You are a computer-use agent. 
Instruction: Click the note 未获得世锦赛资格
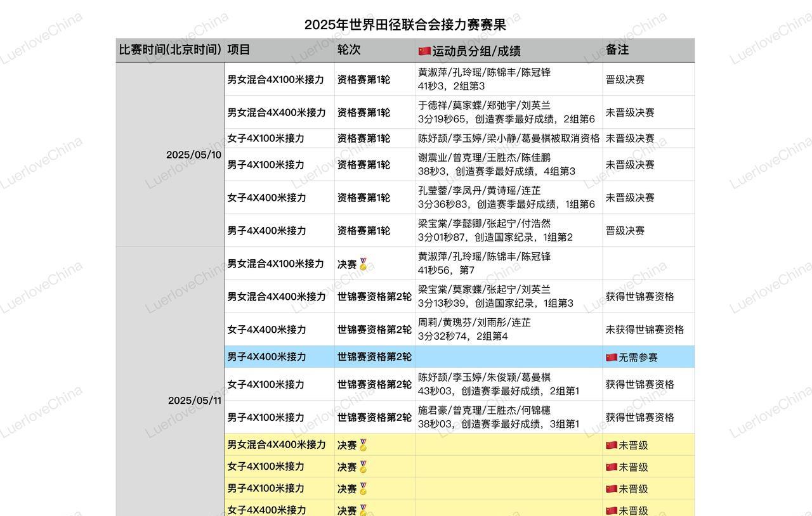(x=645, y=329)
